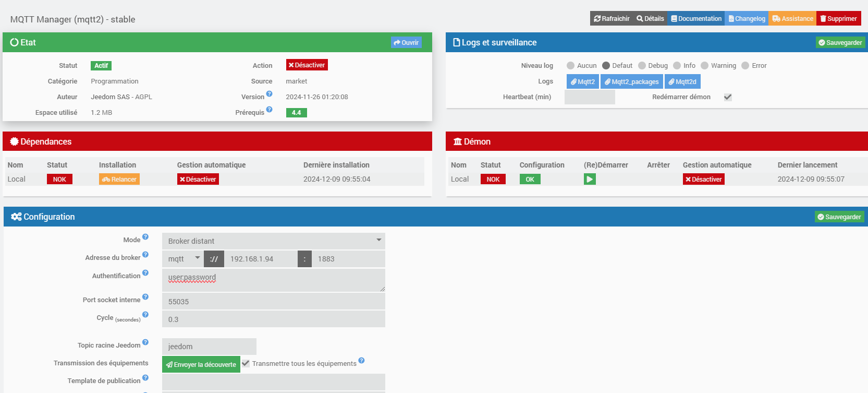This screenshot has height=393, width=868.
Task: Click Envoyer la découverte button
Action: [201, 364]
